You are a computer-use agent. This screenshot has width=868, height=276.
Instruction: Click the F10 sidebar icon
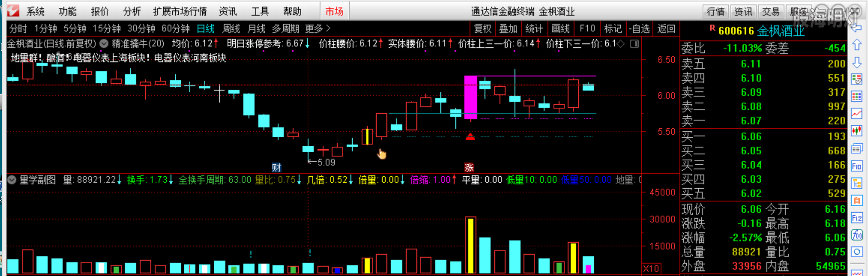tap(857, 166)
